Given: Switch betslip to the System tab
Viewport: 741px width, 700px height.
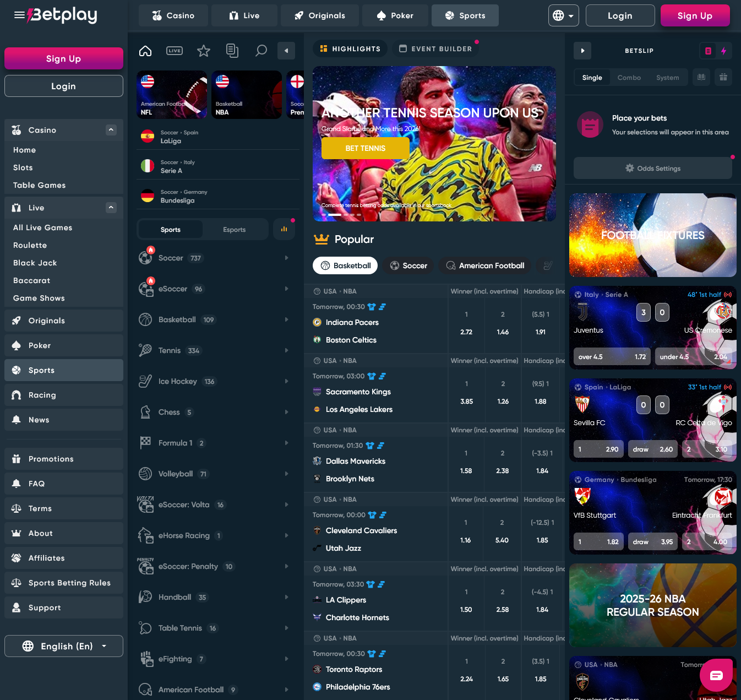Looking at the screenshot, I should [x=668, y=78].
